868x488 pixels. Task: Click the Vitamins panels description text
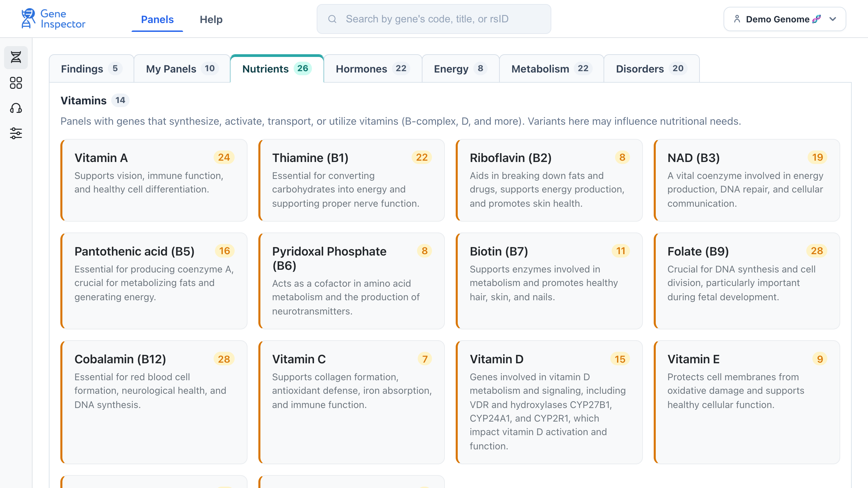pyautogui.click(x=401, y=121)
